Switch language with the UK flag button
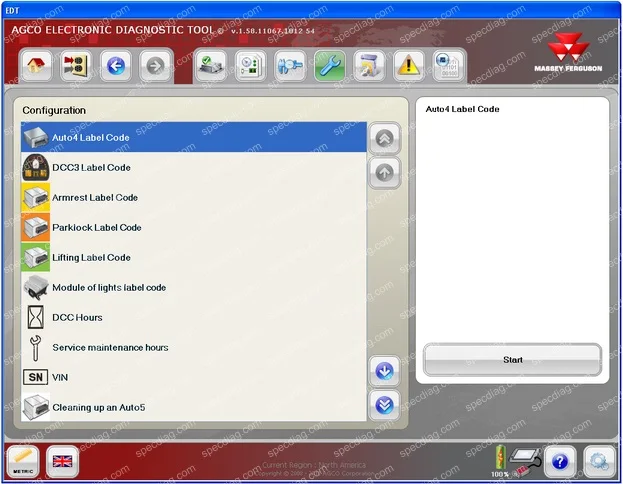Image resolution: width=623 pixels, height=484 pixels. (x=62, y=461)
